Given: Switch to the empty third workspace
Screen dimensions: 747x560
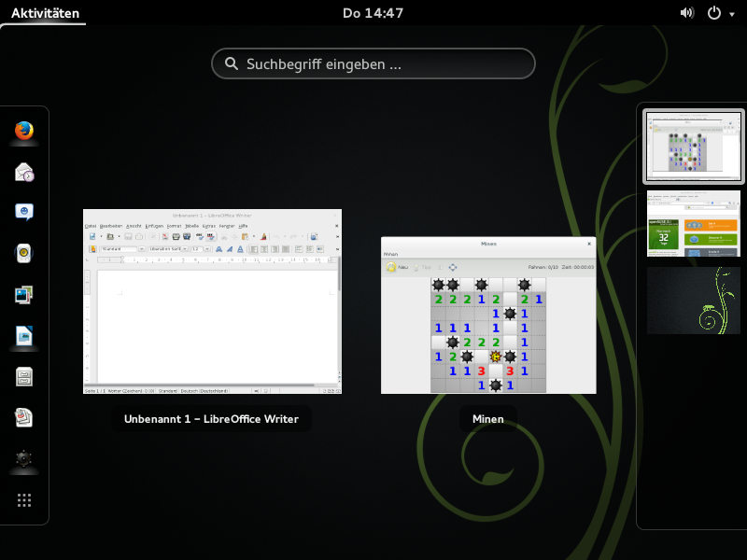Looking at the screenshot, I should coord(693,300).
